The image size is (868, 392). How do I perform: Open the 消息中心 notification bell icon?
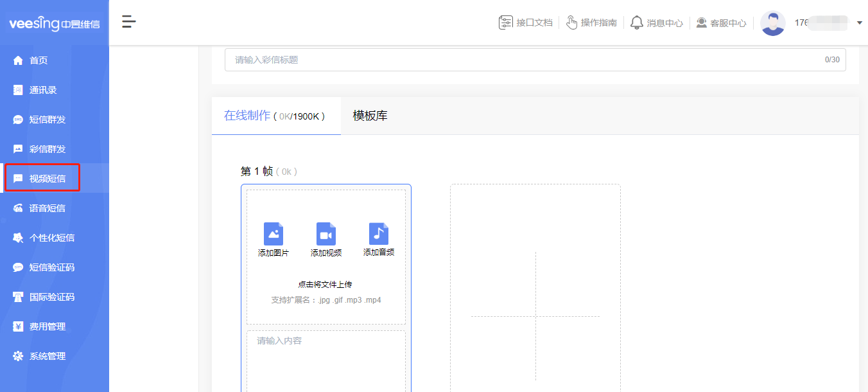(x=636, y=22)
